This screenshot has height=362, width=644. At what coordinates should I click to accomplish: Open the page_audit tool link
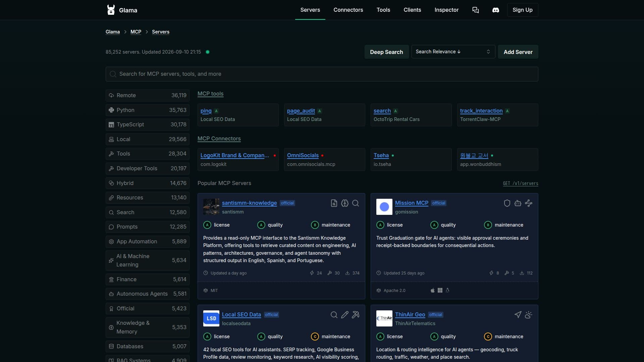click(x=301, y=111)
